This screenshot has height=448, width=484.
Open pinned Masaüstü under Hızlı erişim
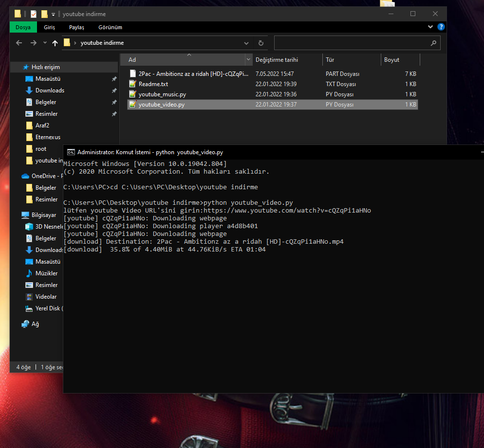point(48,79)
